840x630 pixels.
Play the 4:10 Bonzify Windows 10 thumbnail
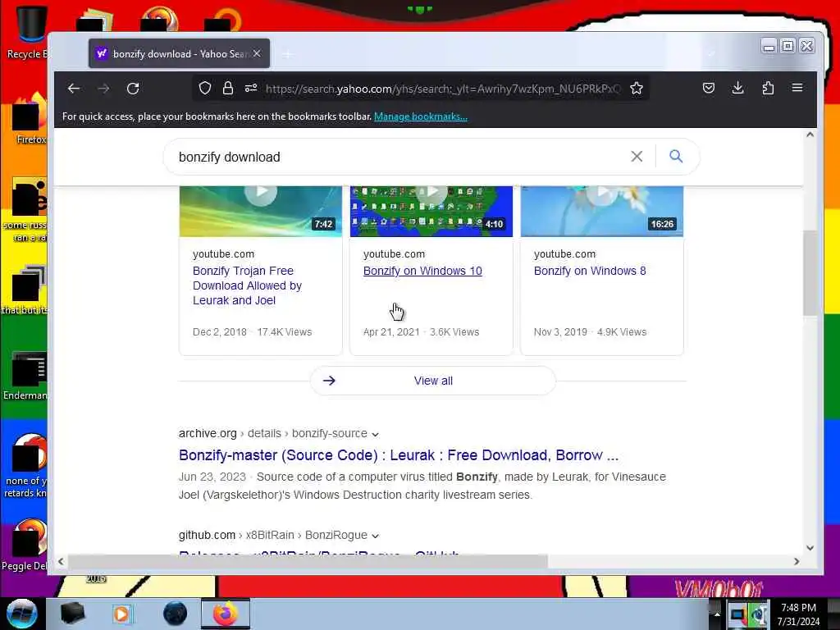[x=431, y=211]
